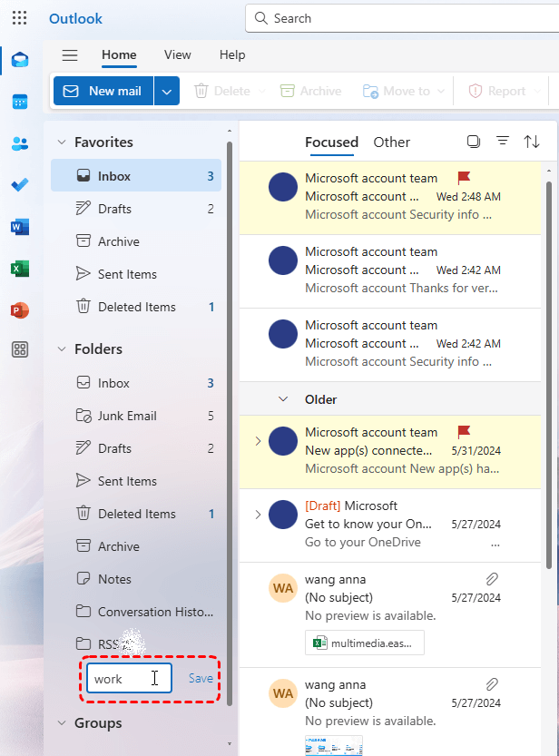The height and width of the screenshot is (756, 559).
Task: Open Archive under Favorites
Action: pos(136,241)
